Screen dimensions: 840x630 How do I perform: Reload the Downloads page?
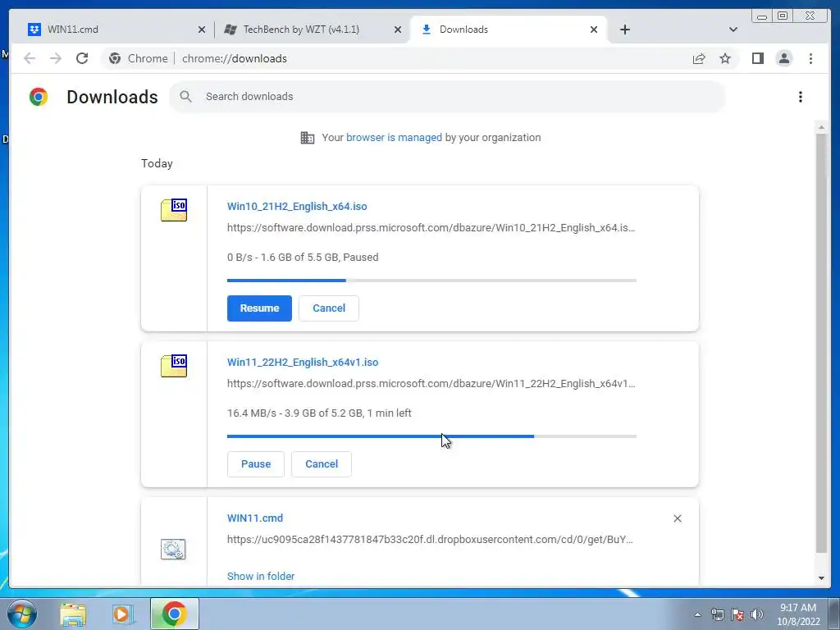tap(82, 58)
